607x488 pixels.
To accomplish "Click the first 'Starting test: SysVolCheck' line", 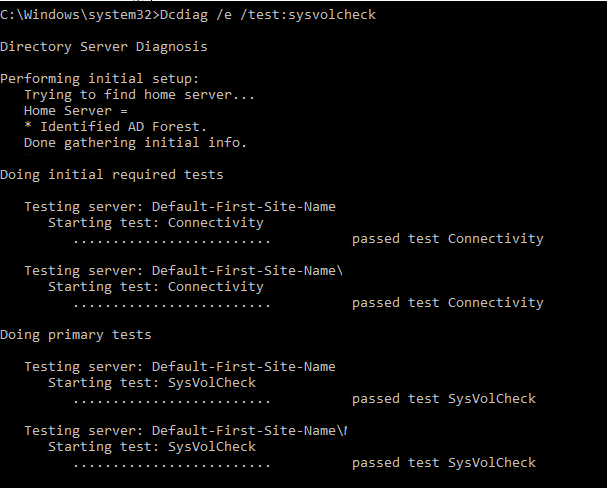I will 152,383.
